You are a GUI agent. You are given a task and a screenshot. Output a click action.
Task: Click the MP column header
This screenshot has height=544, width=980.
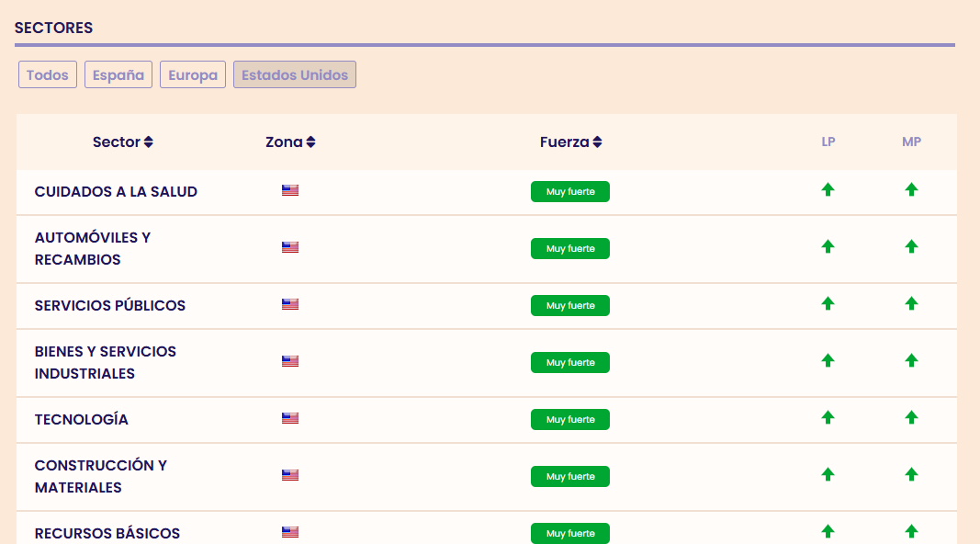click(911, 142)
